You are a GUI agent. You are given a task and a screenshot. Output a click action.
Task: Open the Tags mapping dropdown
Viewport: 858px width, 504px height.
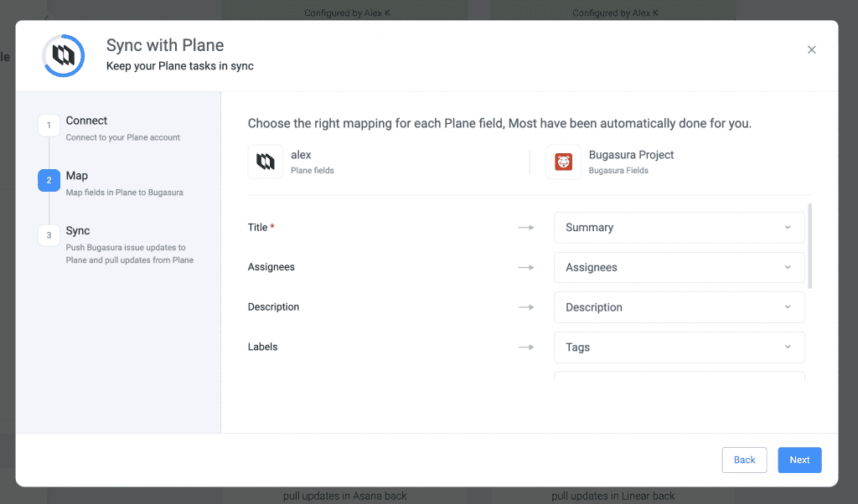tap(679, 347)
